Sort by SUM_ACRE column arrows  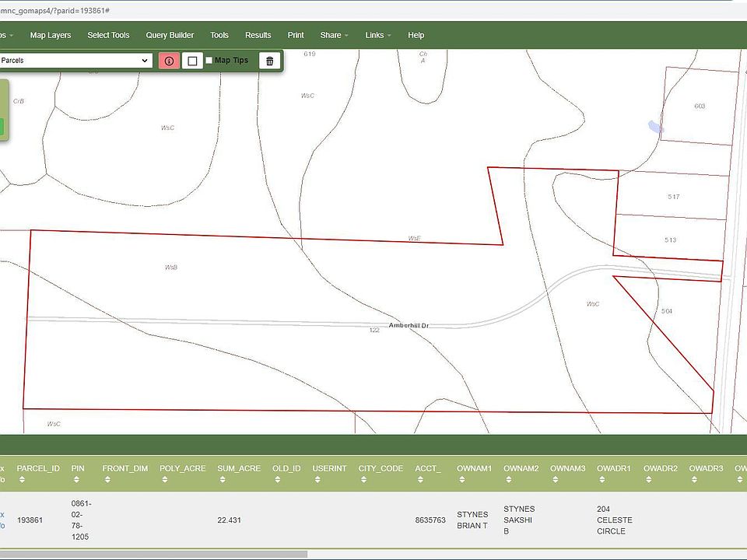[x=223, y=480]
